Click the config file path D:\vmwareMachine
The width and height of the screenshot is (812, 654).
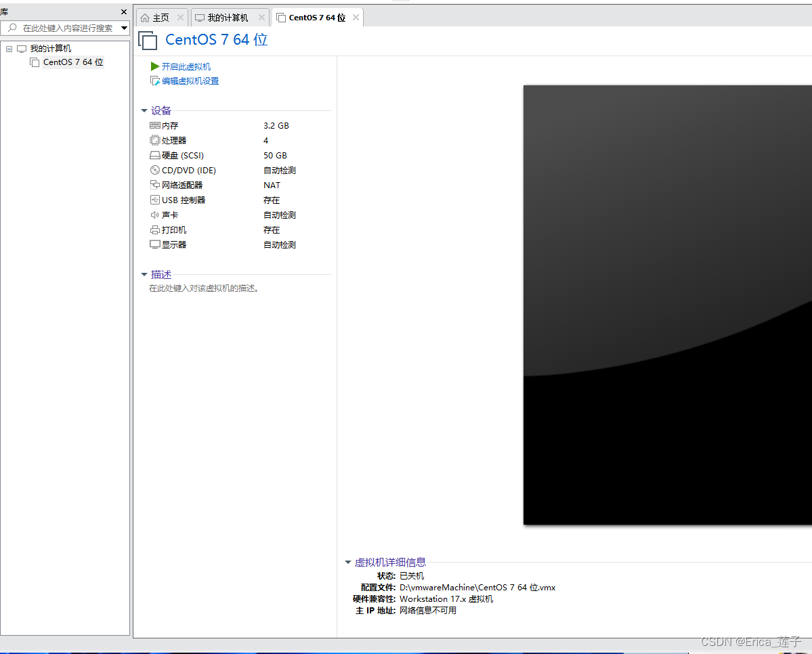pyautogui.click(x=477, y=587)
